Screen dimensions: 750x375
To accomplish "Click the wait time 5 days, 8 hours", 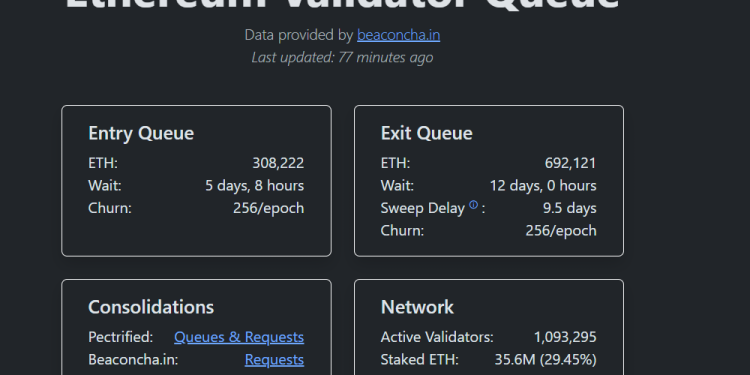I will click(254, 186).
